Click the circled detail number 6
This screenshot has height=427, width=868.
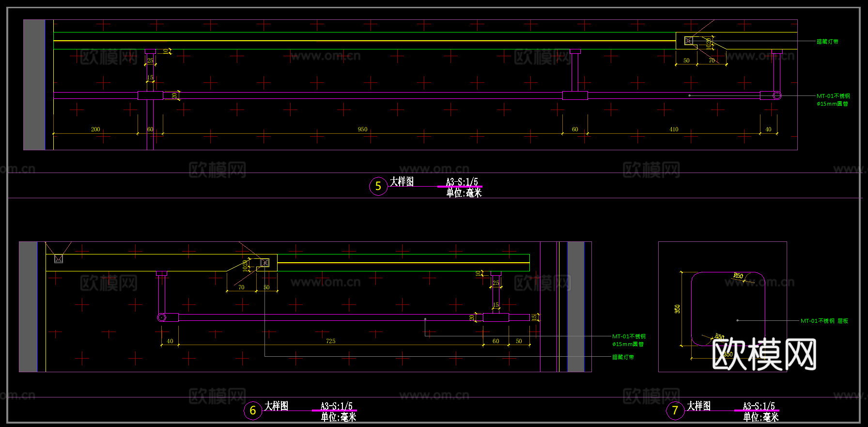point(253,411)
